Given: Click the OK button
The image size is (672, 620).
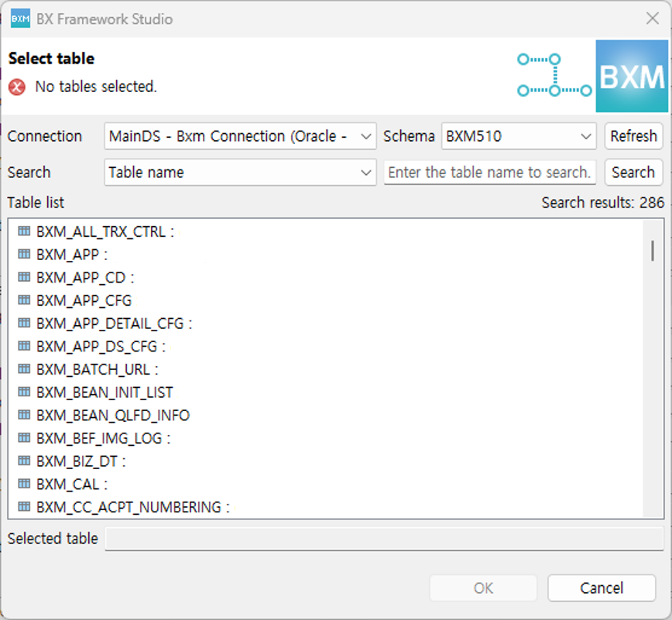Looking at the screenshot, I should tap(483, 588).
